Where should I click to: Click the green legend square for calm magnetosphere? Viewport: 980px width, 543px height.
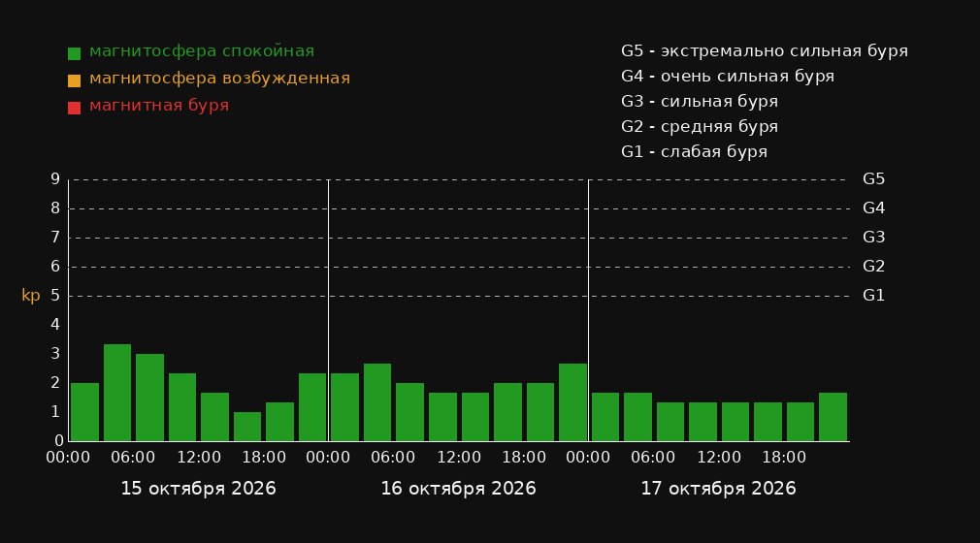coord(75,53)
